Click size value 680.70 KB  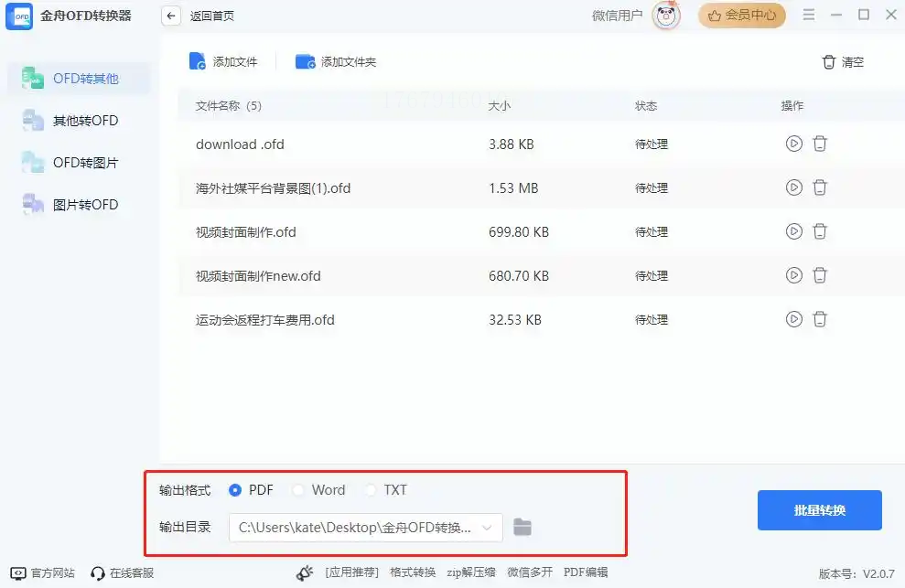[518, 276]
